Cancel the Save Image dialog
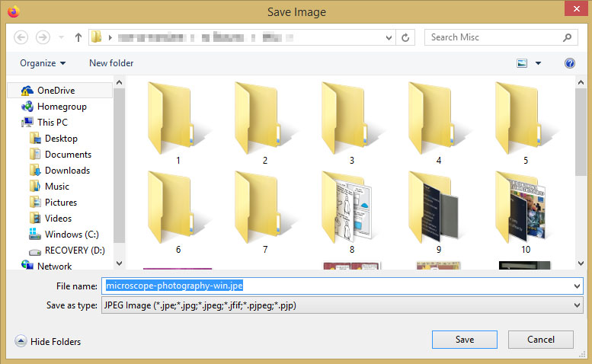This screenshot has width=592, height=364. 541,340
